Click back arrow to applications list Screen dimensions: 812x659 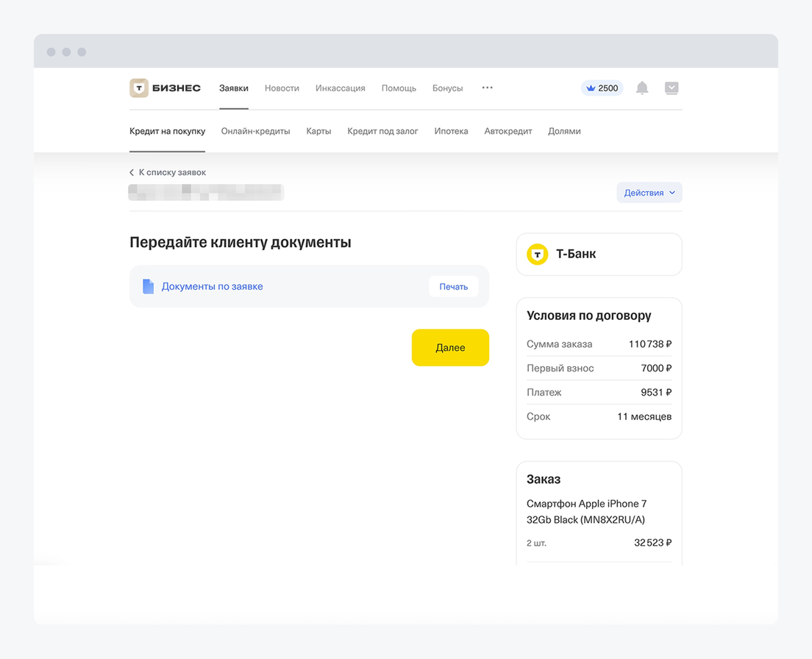coord(132,173)
